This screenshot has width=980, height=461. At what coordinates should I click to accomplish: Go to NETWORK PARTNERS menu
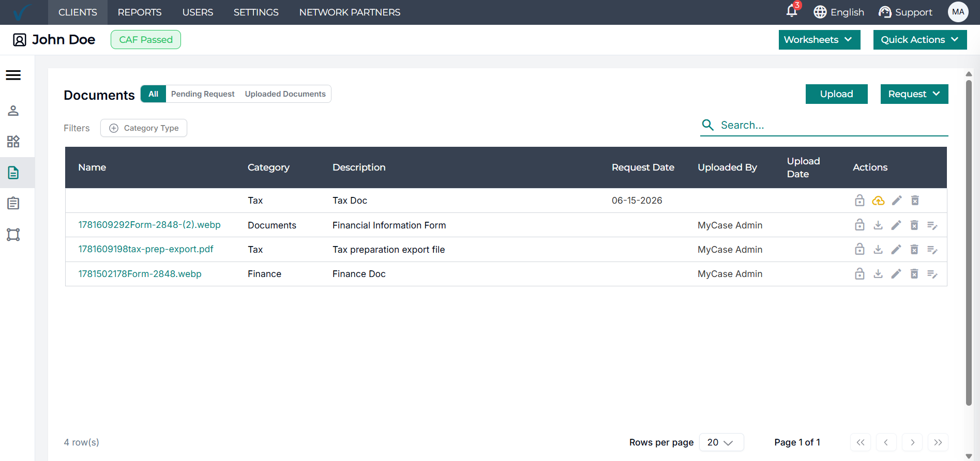click(350, 12)
